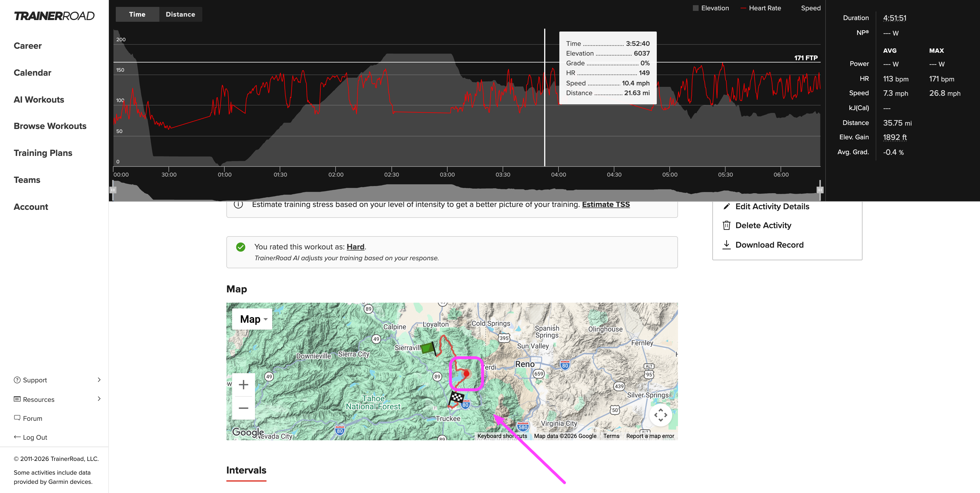
Task: Click the pencil edit icon
Action: (x=726, y=207)
